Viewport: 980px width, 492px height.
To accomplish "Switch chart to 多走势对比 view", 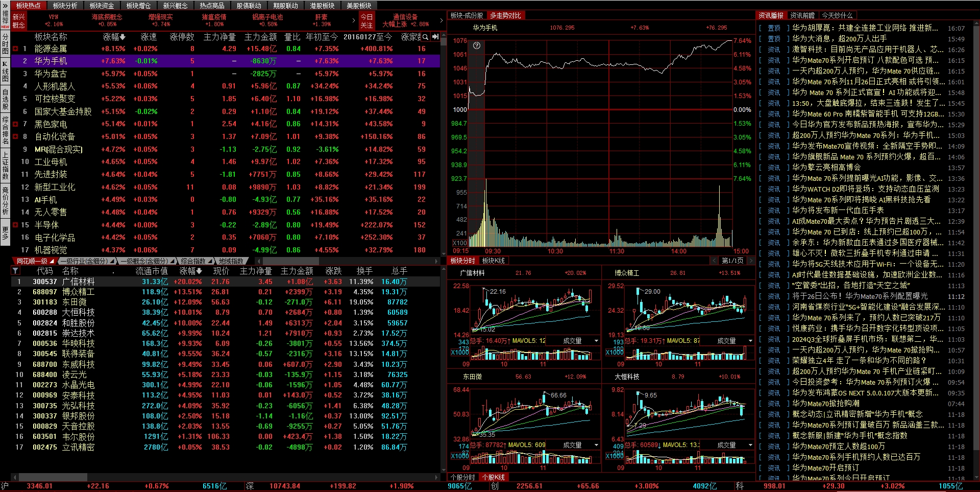I will pyautogui.click(x=505, y=15).
